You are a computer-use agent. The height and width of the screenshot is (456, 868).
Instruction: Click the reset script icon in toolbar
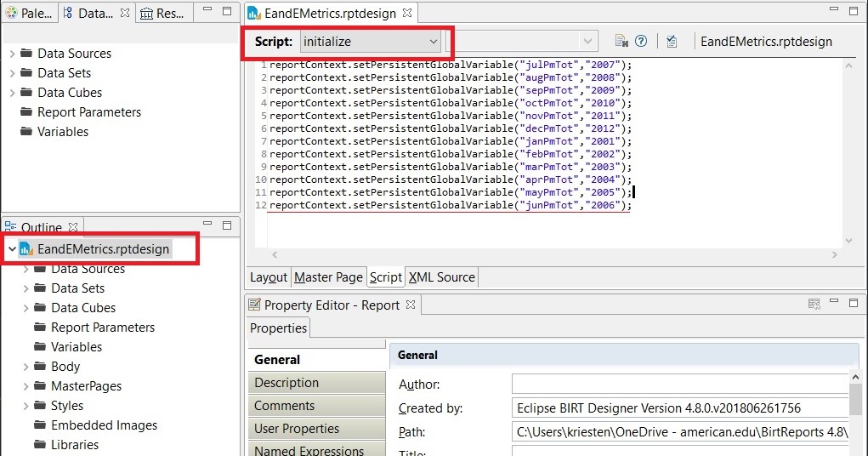click(621, 41)
